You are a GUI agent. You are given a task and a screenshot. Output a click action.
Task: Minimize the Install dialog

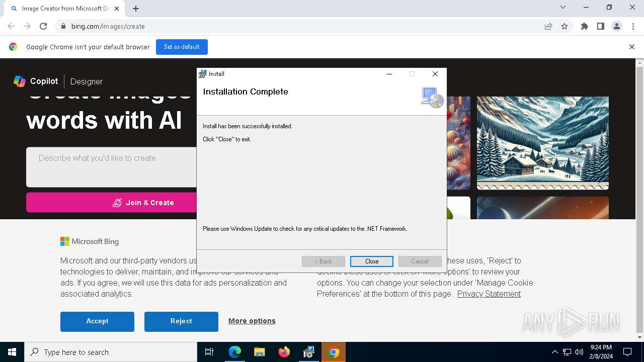point(389,74)
